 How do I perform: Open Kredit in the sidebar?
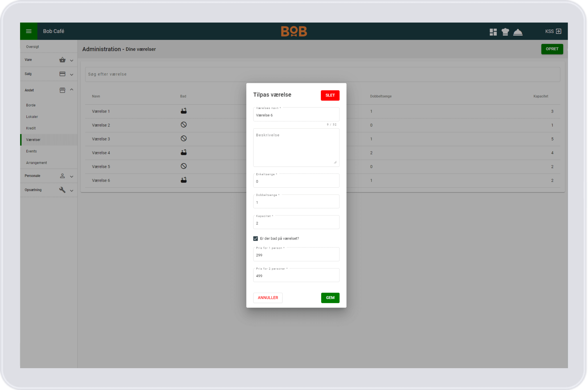tap(31, 128)
